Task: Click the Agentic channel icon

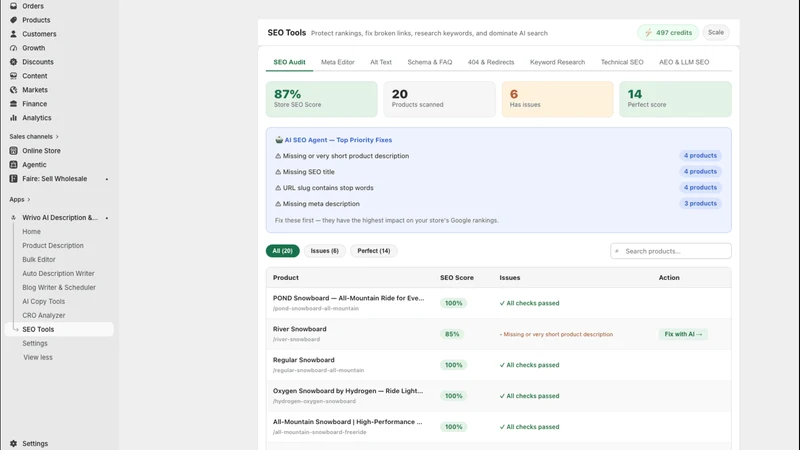Action: coord(13,164)
